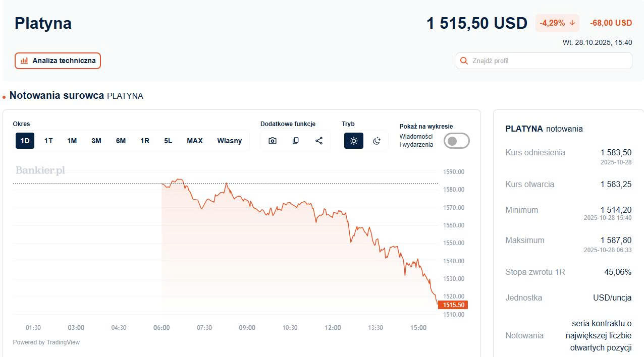The height and width of the screenshot is (357, 644).
Task: Select the 1T period
Action: pos(48,141)
